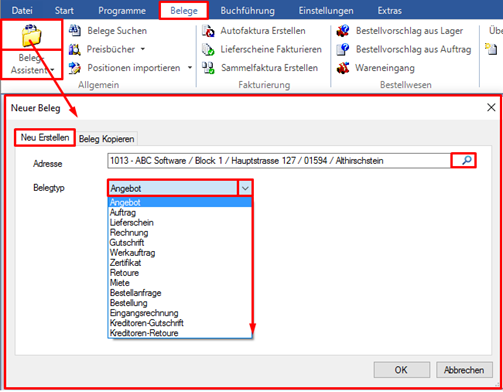Click the Autofaktura Erstellen icon
The width and height of the screenshot is (503, 392).
(x=208, y=31)
